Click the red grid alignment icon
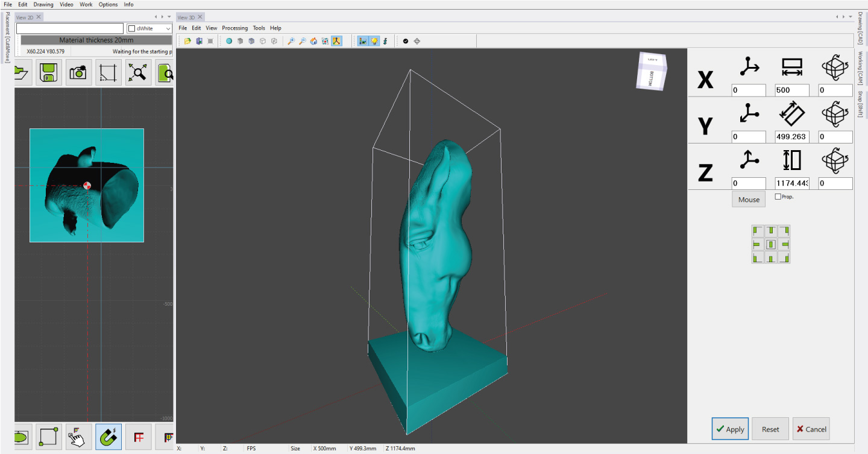The height and width of the screenshot is (454, 868). 139,437
